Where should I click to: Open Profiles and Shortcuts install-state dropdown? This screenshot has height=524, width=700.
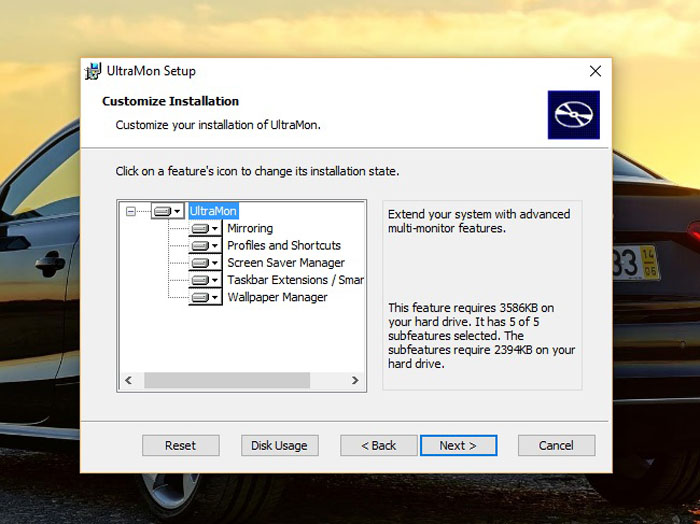tap(205, 245)
